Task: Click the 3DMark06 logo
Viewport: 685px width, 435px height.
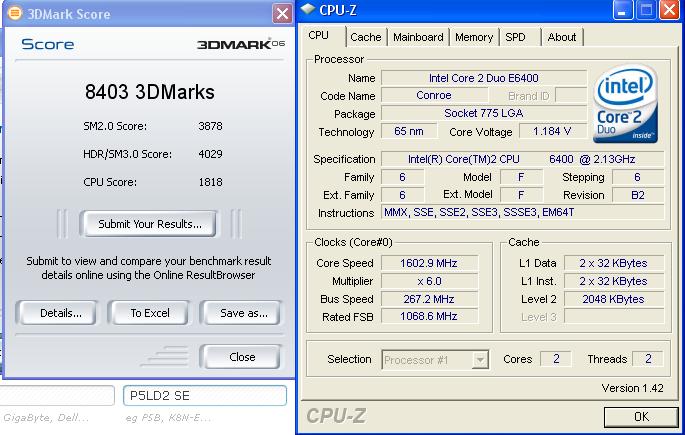Action: click(241, 44)
